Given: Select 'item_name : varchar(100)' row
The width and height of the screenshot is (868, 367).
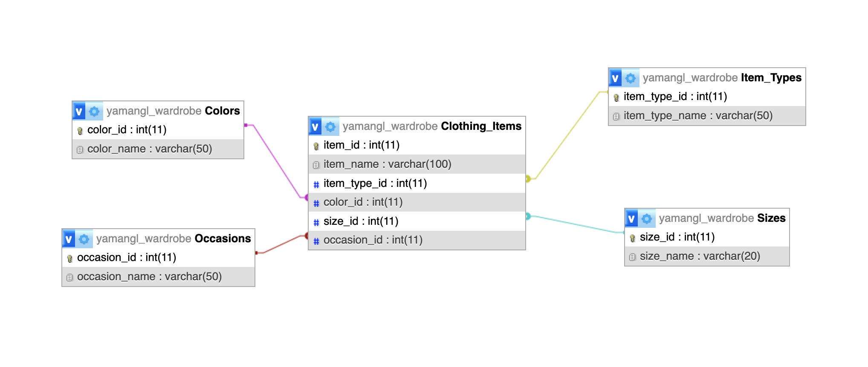Looking at the screenshot, I should pos(417,164).
